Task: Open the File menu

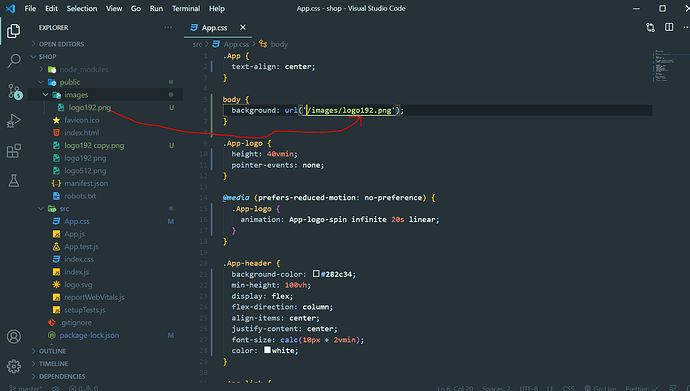Action: point(30,8)
